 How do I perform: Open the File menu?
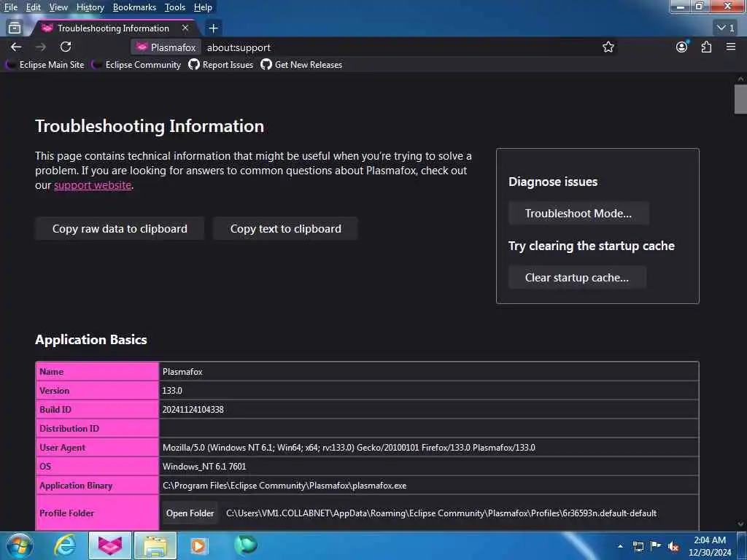(x=10, y=7)
